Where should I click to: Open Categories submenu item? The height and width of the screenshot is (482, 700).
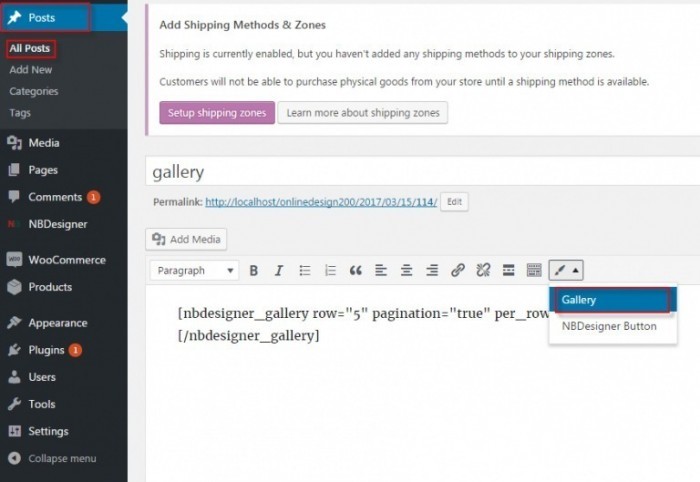coord(34,91)
